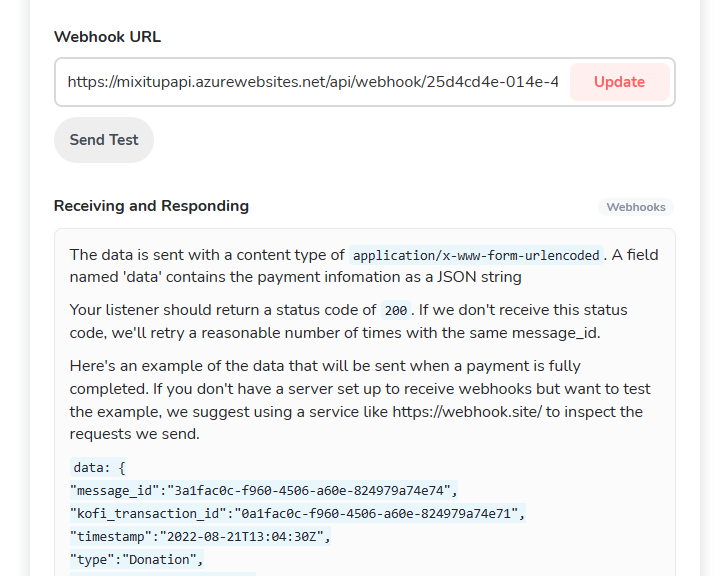
Task: Click the 'data: {' code line
Action: [x=98, y=467]
